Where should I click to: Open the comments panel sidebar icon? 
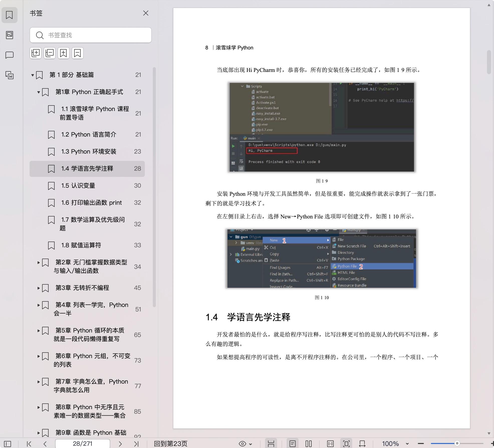tap(10, 55)
